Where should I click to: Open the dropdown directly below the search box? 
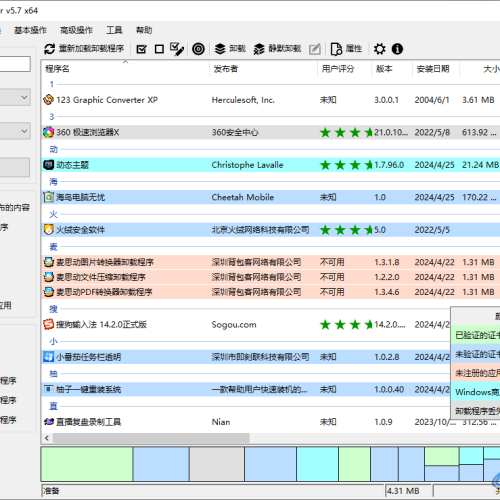(x=15, y=97)
